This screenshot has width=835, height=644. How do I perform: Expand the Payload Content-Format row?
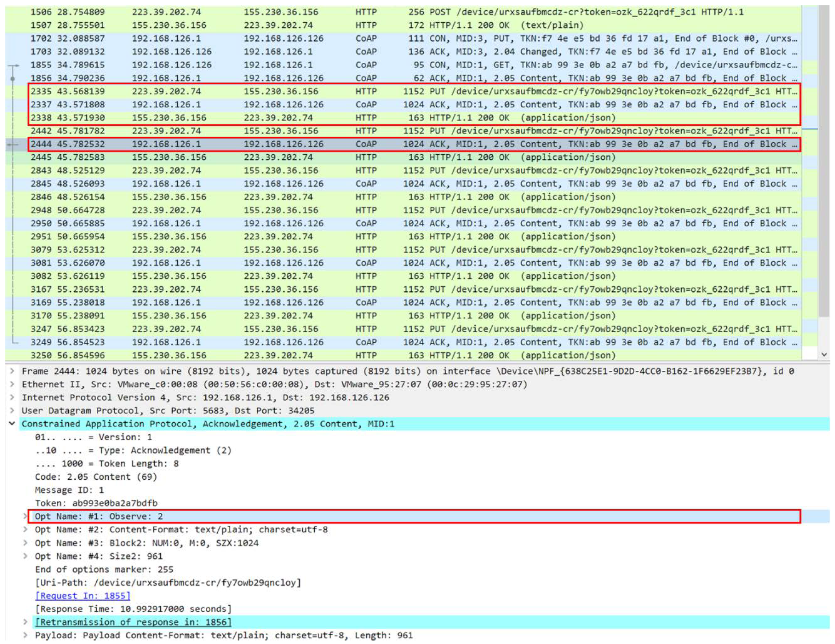point(25,635)
